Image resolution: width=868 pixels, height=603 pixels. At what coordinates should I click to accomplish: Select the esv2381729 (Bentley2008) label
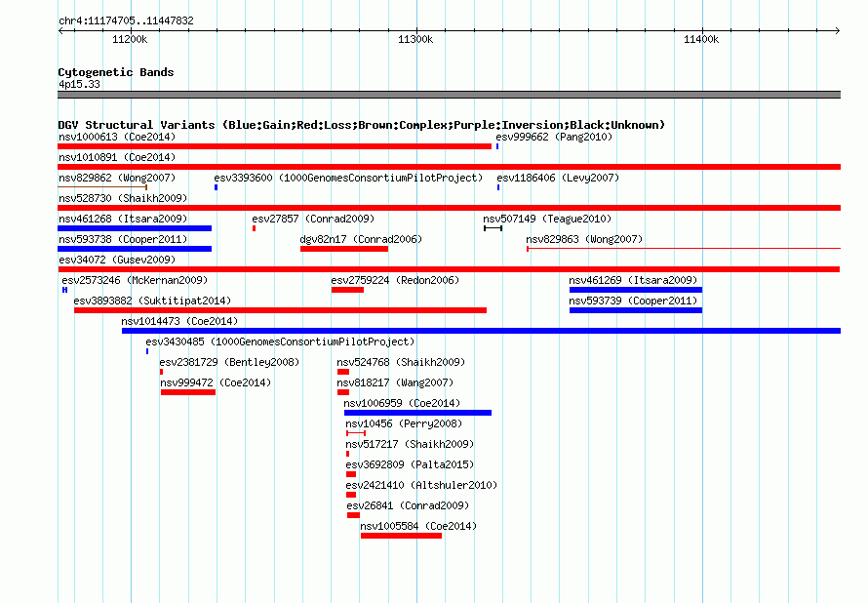click(x=229, y=362)
